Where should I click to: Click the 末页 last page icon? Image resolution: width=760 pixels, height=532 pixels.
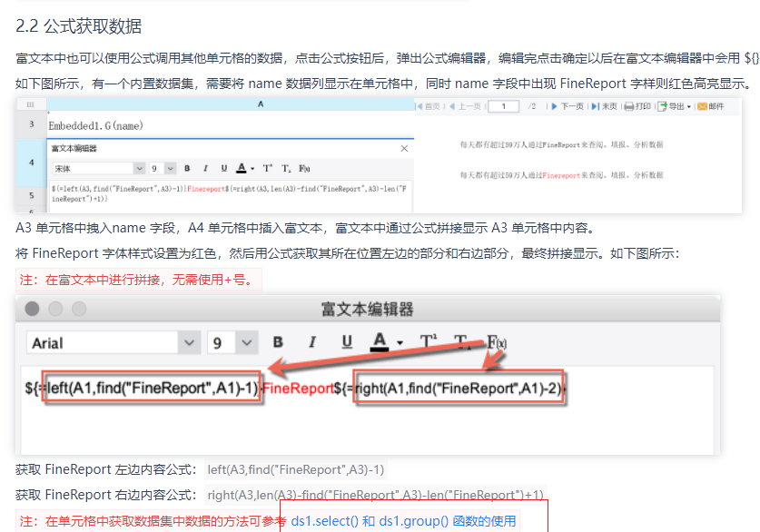tap(604, 106)
